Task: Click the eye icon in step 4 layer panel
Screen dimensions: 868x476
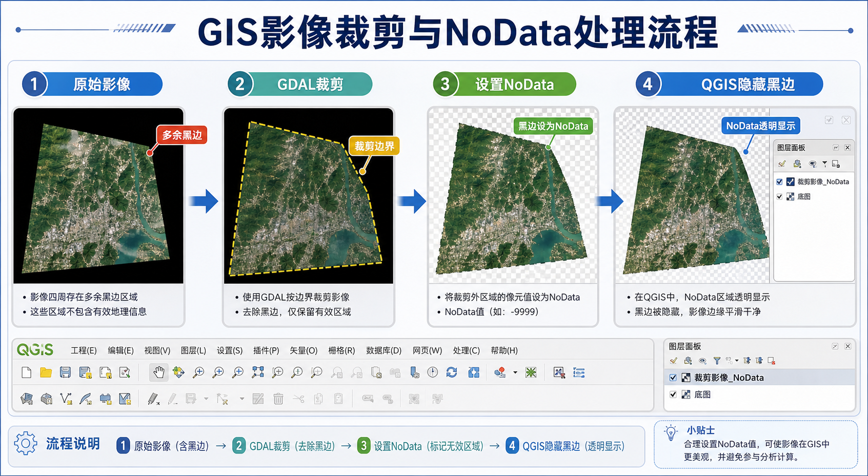Action: (x=813, y=164)
